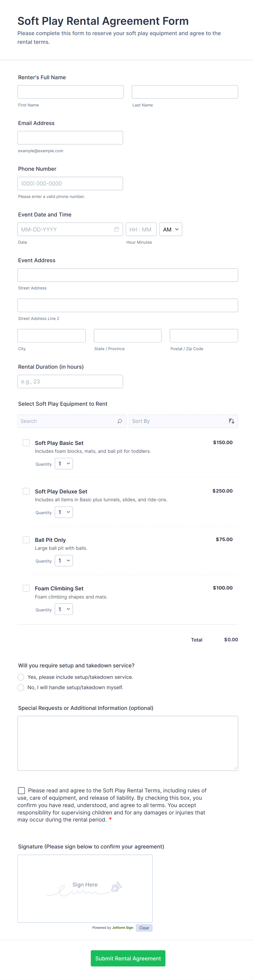Select No, handle setup/takedown myself

click(x=21, y=688)
